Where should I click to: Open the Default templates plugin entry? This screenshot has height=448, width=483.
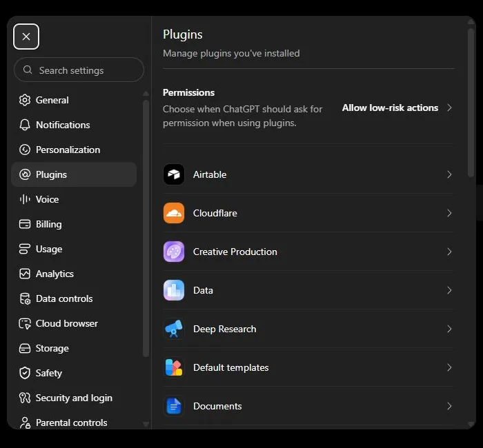308,367
